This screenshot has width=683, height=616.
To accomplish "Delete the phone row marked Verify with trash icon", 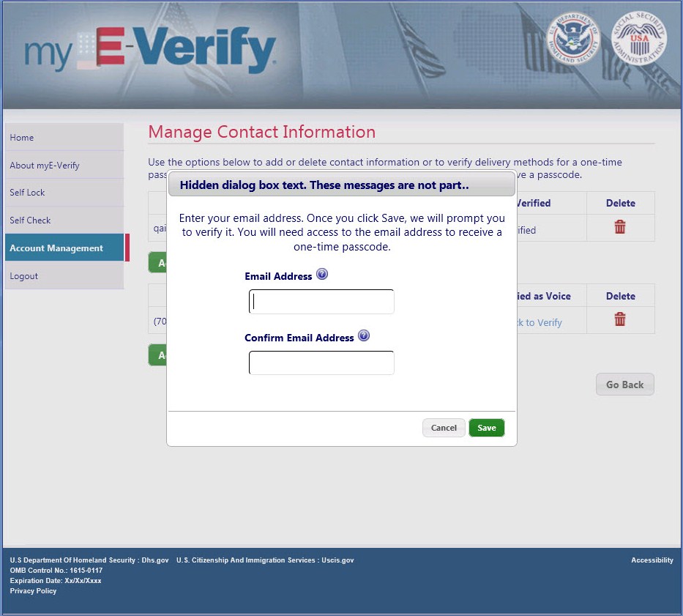I will pyautogui.click(x=620, y=319).
